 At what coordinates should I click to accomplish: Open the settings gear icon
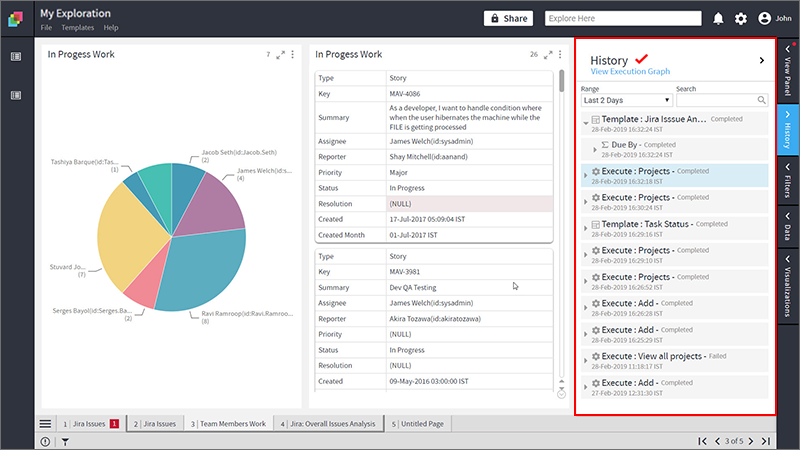click(x=741, y=19)
